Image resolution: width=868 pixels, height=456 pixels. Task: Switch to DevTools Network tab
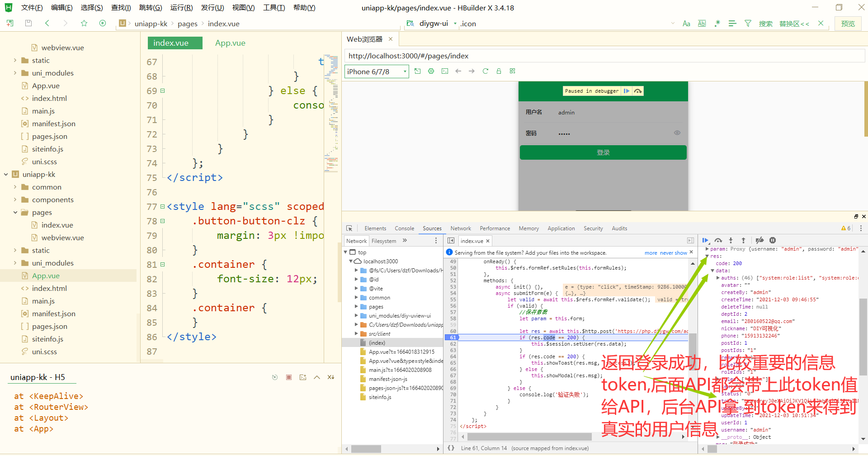461,228
